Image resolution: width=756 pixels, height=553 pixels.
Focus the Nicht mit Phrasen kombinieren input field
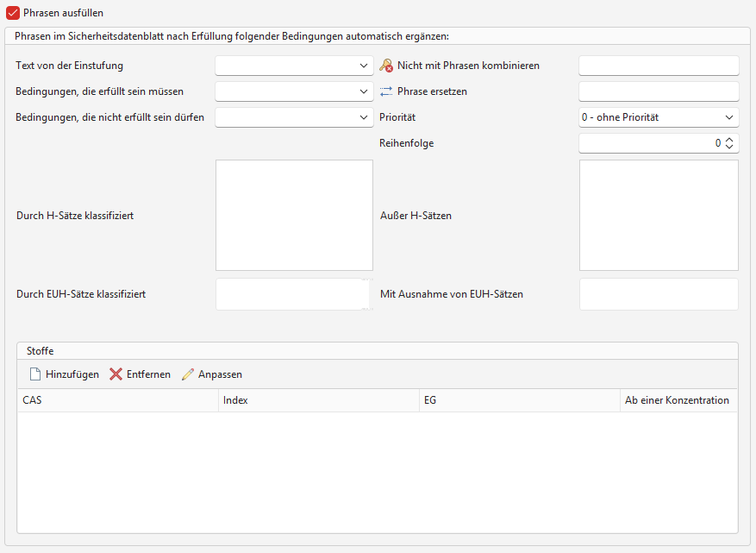tap(659, 66)
